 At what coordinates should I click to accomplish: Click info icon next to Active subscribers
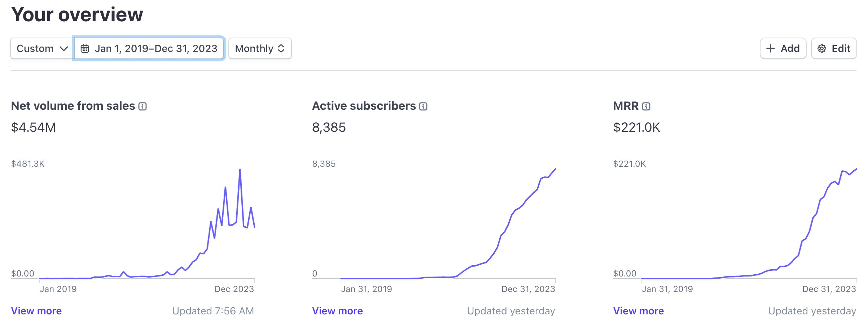tap(423, 106)
